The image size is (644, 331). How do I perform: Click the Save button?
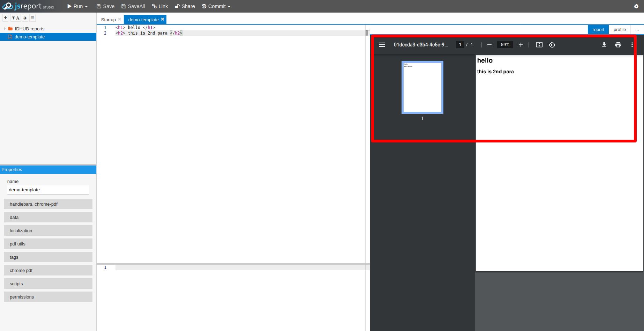105,6
